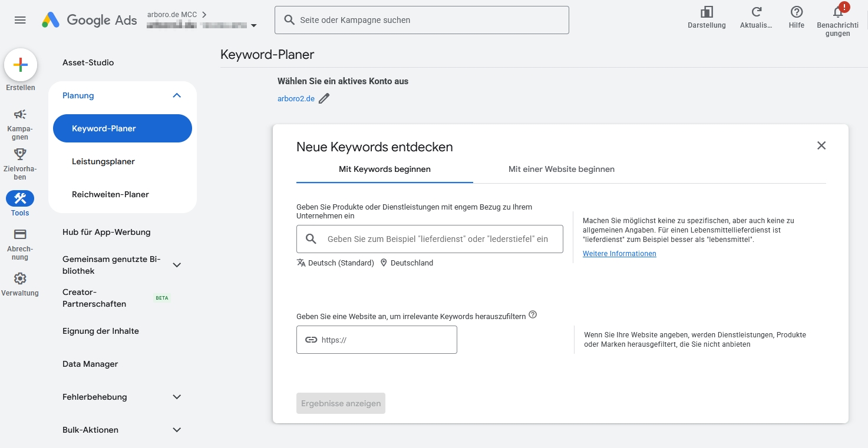Edit account with pencil icon beside arboro2.de
Image resolution: width=868 pixels, height=448 pixels.
pos(324,99)
